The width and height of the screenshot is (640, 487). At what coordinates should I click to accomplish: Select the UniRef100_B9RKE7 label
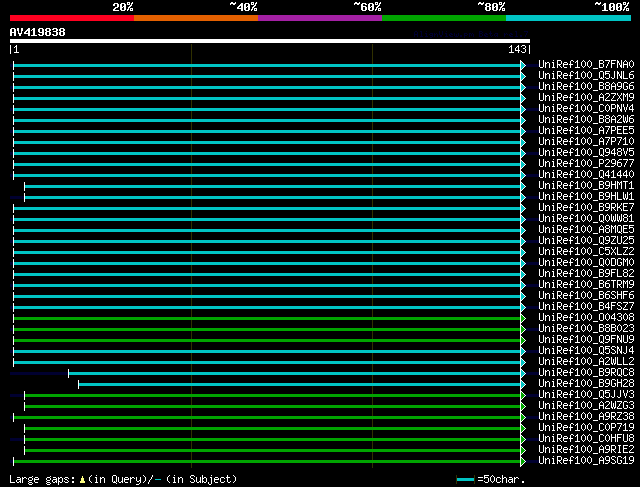586,208
